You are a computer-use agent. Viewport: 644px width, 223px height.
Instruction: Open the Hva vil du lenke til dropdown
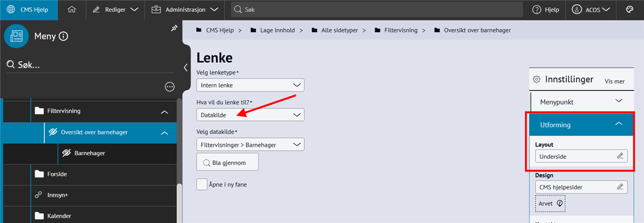(250, 115)
